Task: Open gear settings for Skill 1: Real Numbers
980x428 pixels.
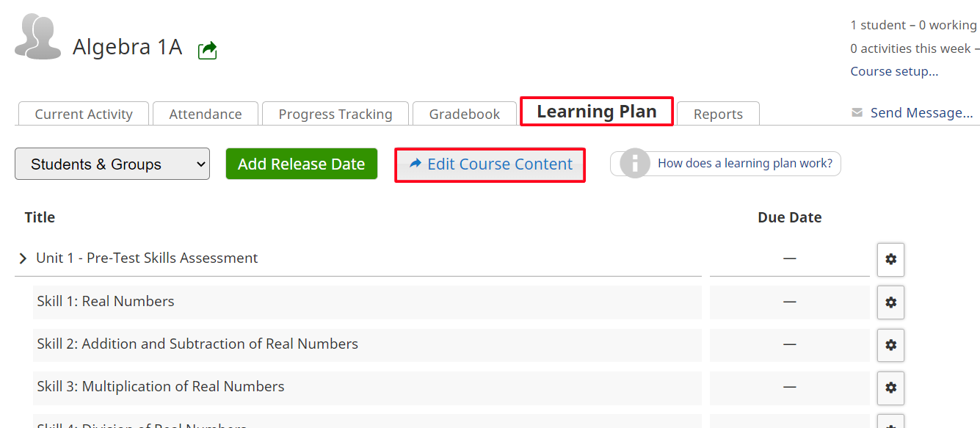Action: (x=890, y=302)
